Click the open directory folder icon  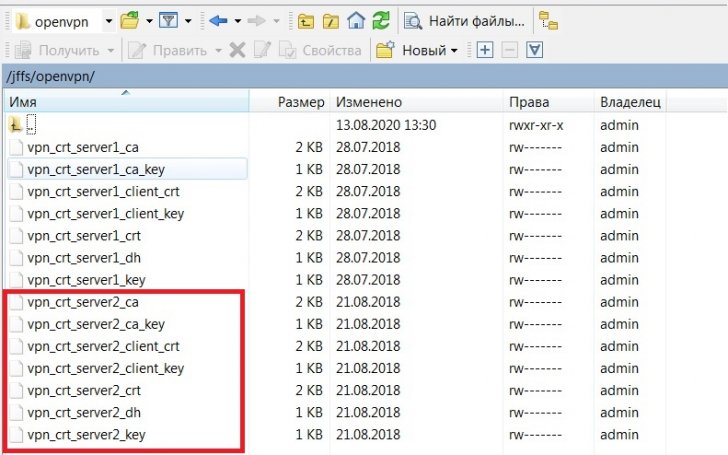130,21
